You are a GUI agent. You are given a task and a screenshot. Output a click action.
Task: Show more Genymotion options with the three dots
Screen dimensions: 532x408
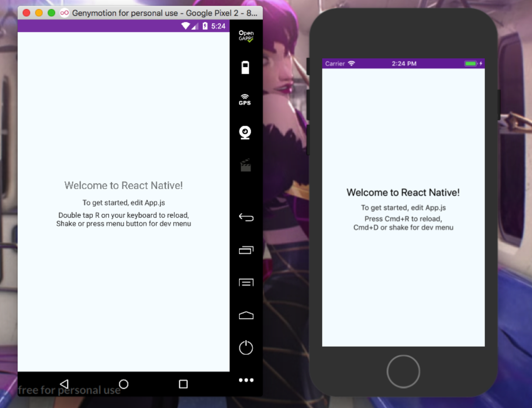pyautogui.click(x=246, y=380)
